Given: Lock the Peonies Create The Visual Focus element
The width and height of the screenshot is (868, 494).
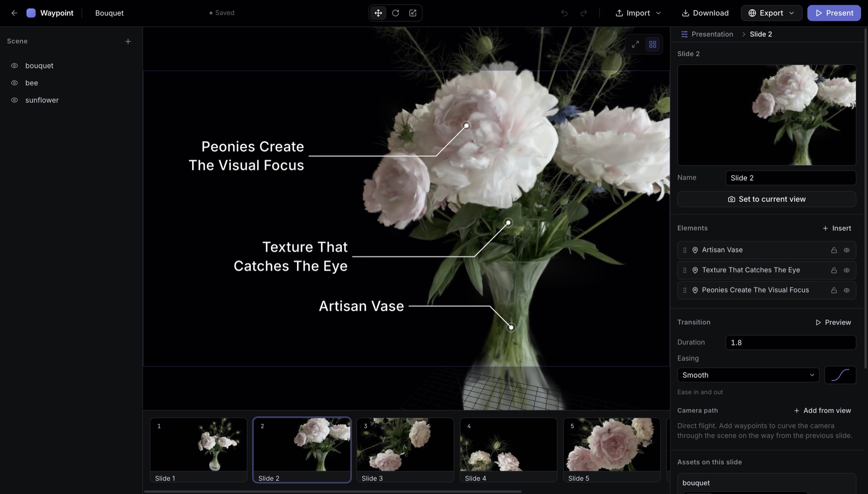Looking at the screenshot, I should point(834,290).
